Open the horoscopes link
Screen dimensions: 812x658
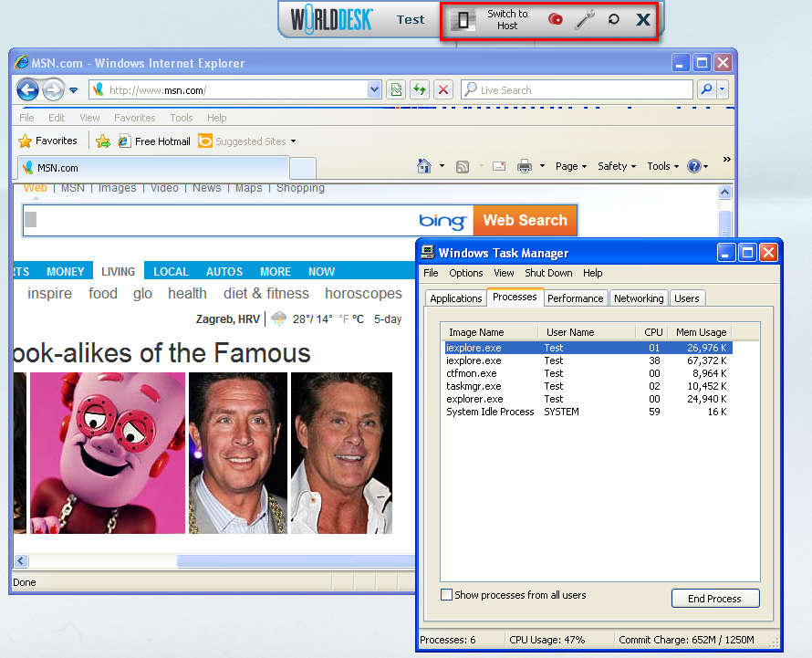pos(363,293)
